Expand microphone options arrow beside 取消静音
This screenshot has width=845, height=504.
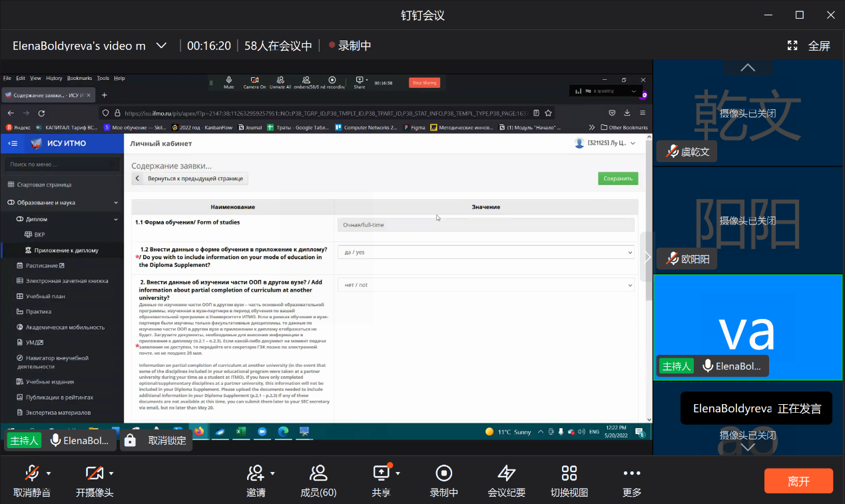(49, 473)
